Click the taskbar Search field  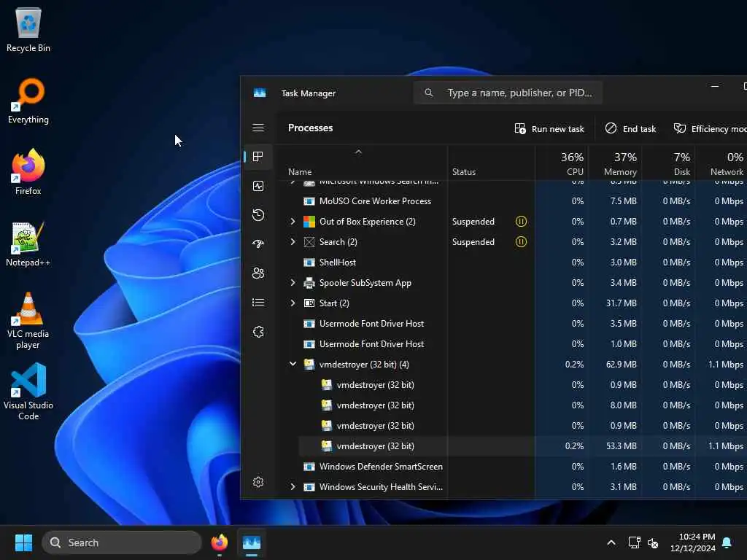(122, 542)
